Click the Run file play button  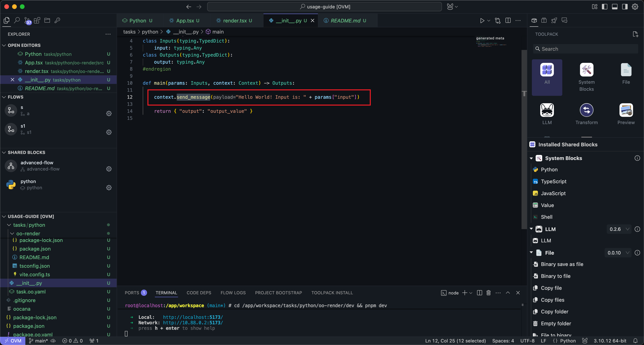coord(482,20)
